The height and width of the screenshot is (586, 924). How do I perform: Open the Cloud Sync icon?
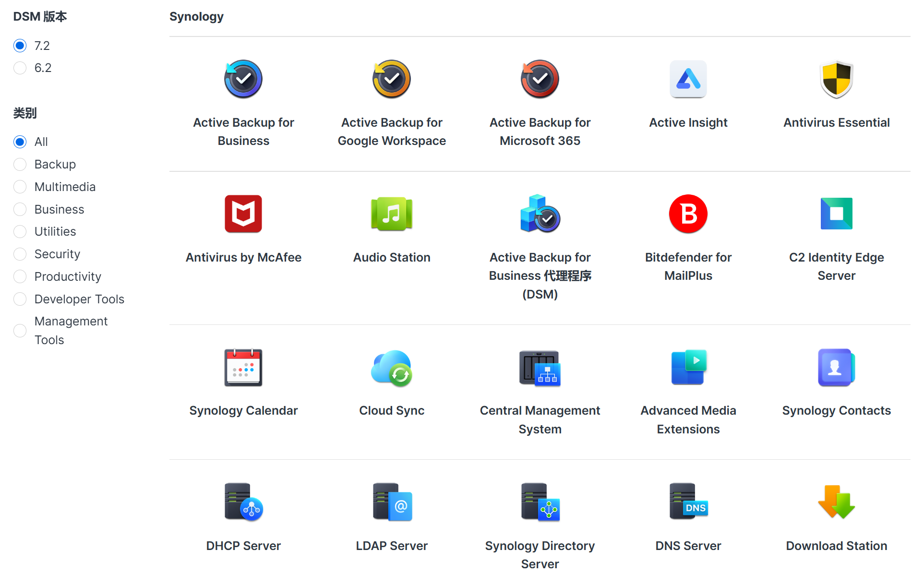tap(392, 368)
